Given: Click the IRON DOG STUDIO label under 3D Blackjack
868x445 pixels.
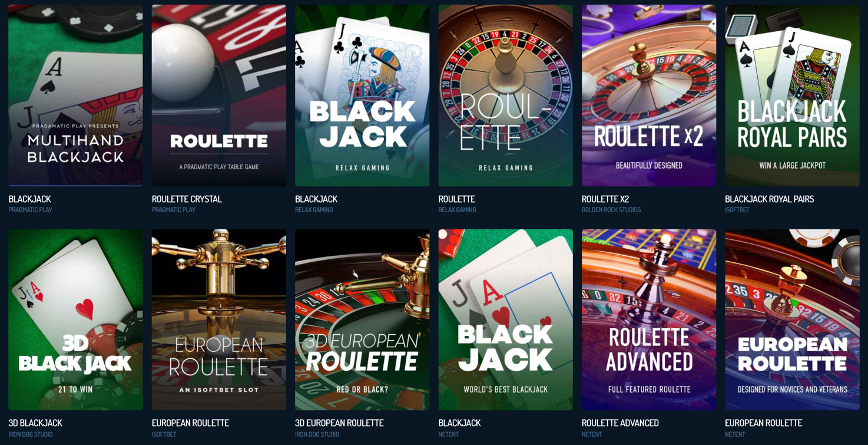Looking at the screenshot, I should click(31, 434).
